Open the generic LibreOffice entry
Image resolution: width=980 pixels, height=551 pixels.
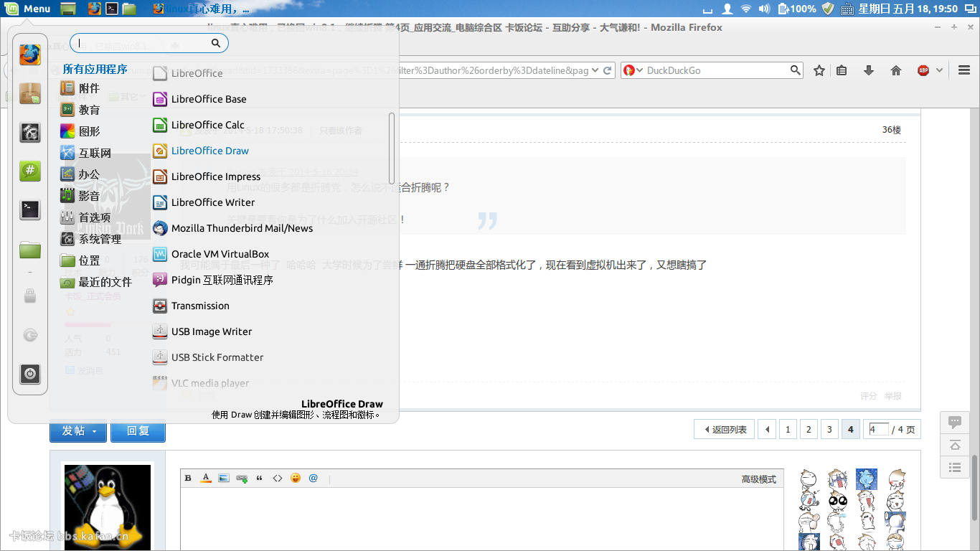point(197,73)
